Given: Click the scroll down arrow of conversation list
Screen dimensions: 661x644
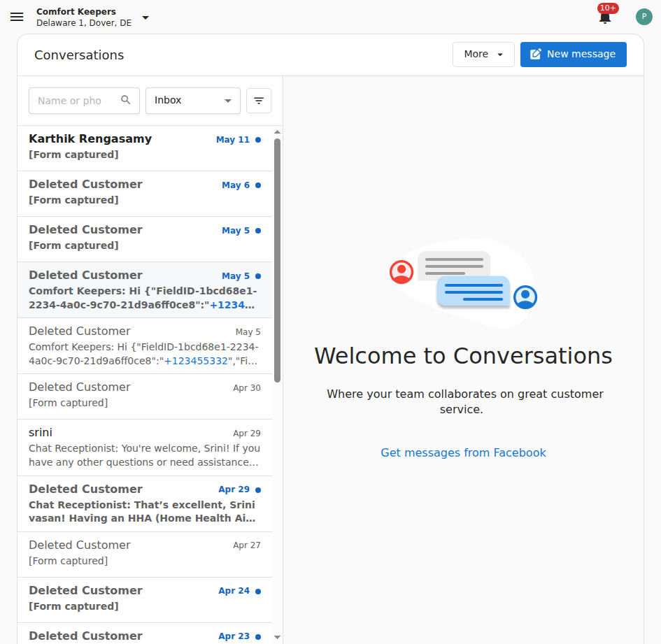Looking at the screenshot, I should (277, 637).
